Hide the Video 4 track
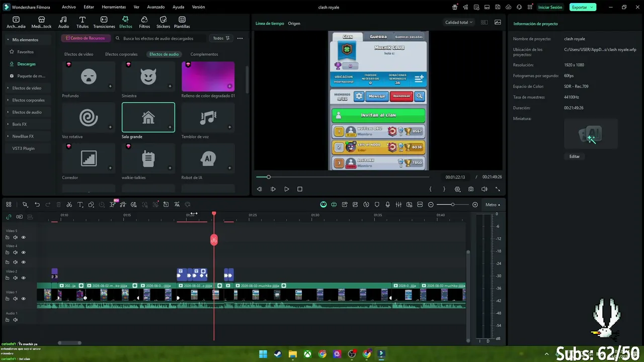Image resolution: width=644 pixels, height=362 pixels. 23,252
